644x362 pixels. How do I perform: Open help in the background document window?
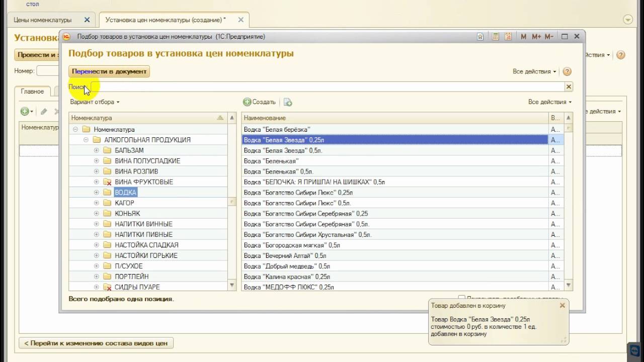(x=621, y=55)
